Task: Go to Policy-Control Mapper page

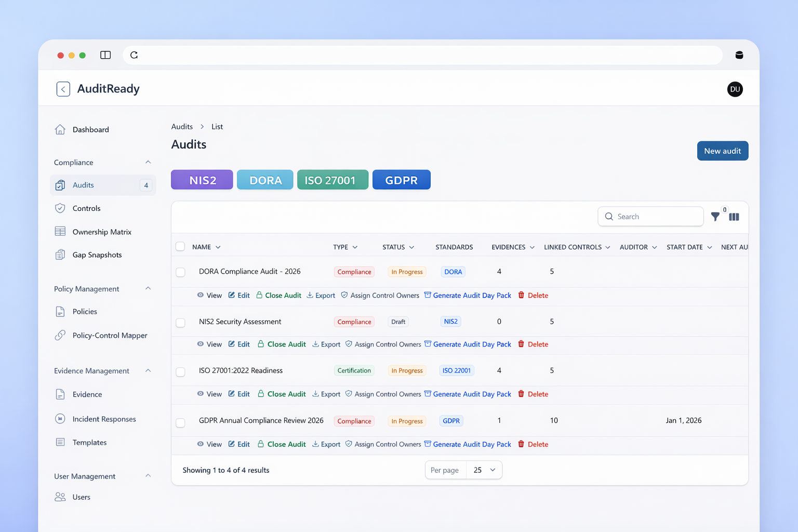Action: click(110, 336)
